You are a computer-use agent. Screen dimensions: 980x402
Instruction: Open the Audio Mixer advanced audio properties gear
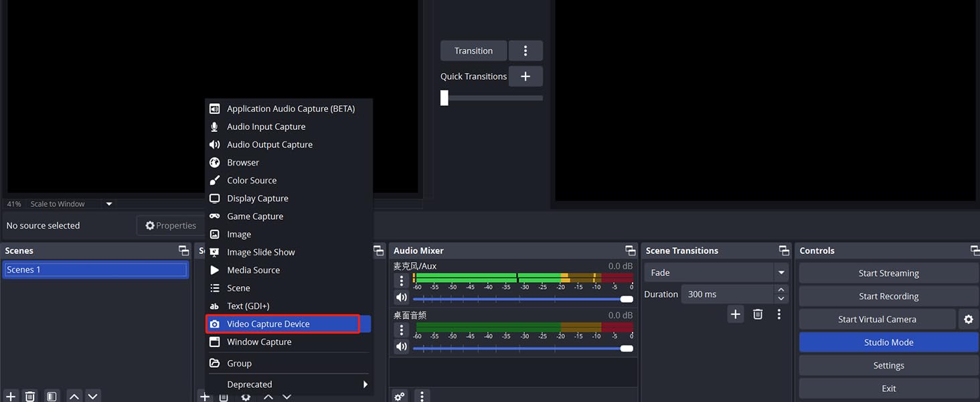(400, 396)
